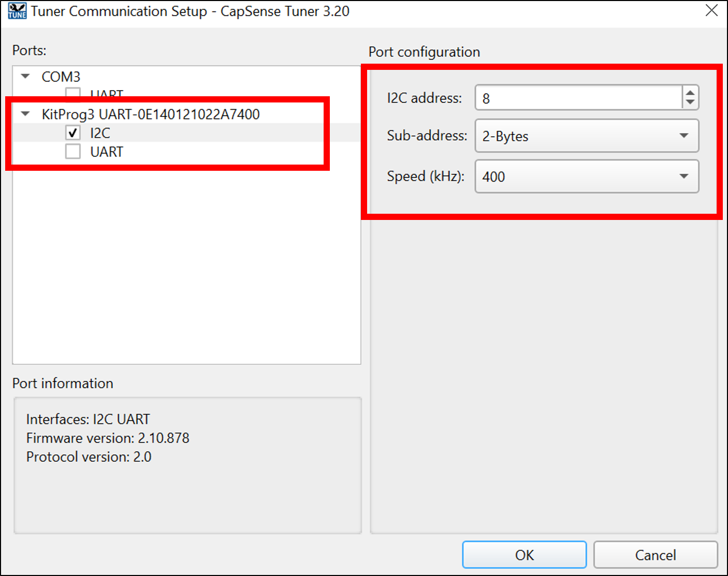Click the Speed (kHz): label
The height and width of the screenshot is (576, 728).
point(426,176)
